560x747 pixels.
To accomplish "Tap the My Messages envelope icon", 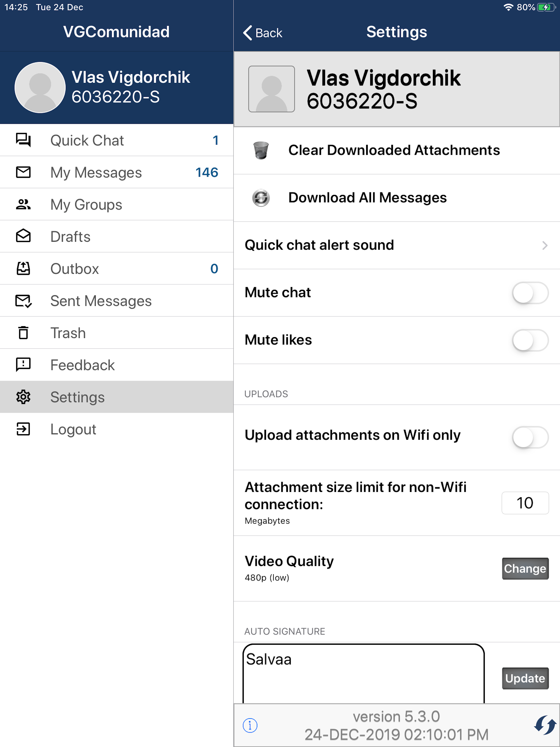I will click(x=23, y=172).
